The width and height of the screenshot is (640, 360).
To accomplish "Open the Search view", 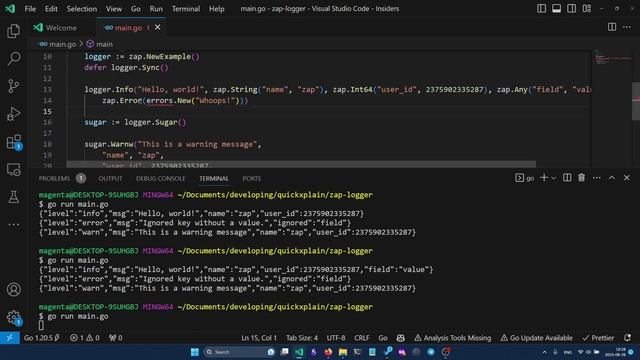I will pyautogui.click(x=13, y=58).
